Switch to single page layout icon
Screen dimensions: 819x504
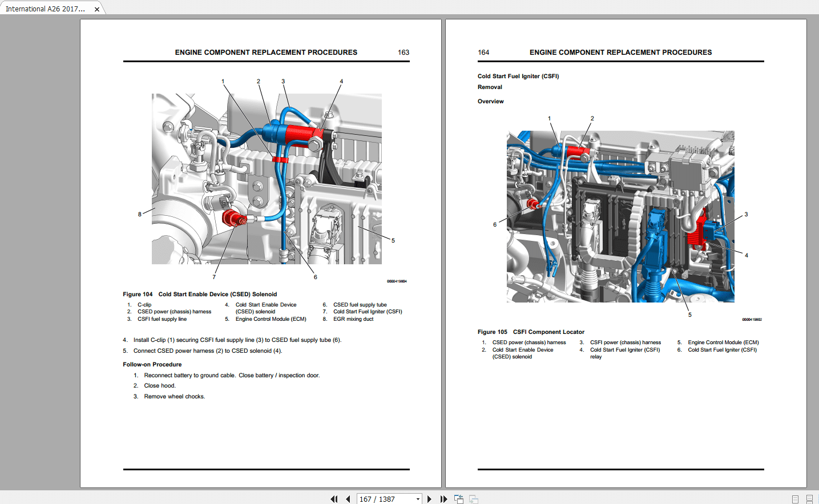(795, 499)
